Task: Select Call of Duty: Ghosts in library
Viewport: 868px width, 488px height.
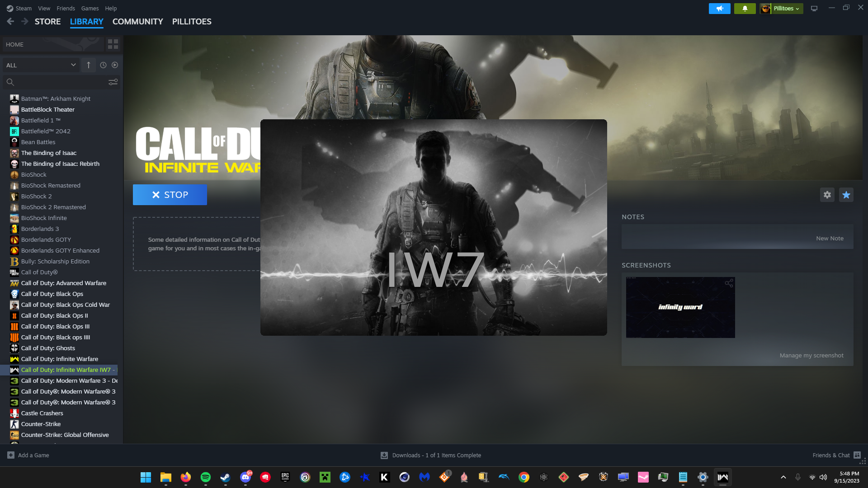Action: 48,348
